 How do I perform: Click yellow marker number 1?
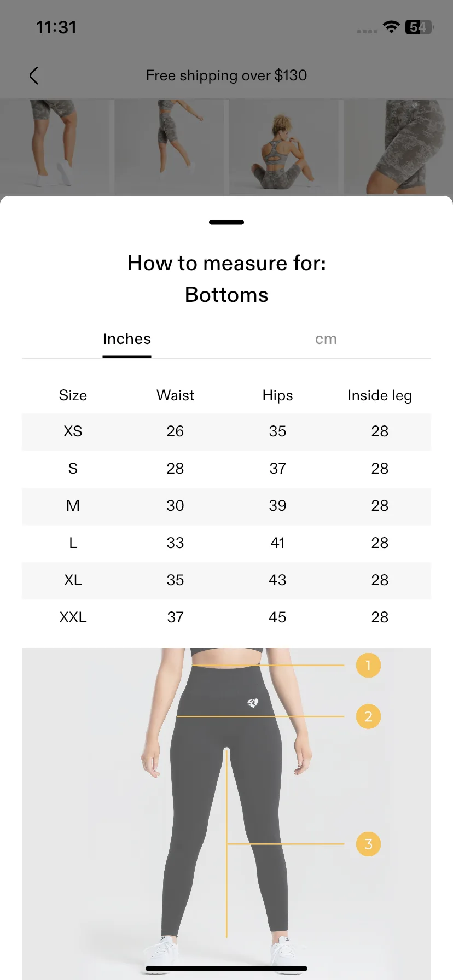coord(368,665)
